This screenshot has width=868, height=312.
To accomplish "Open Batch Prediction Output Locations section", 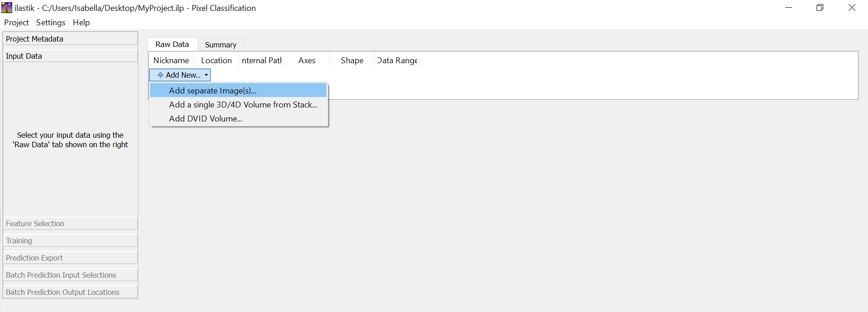I will 71,292.
